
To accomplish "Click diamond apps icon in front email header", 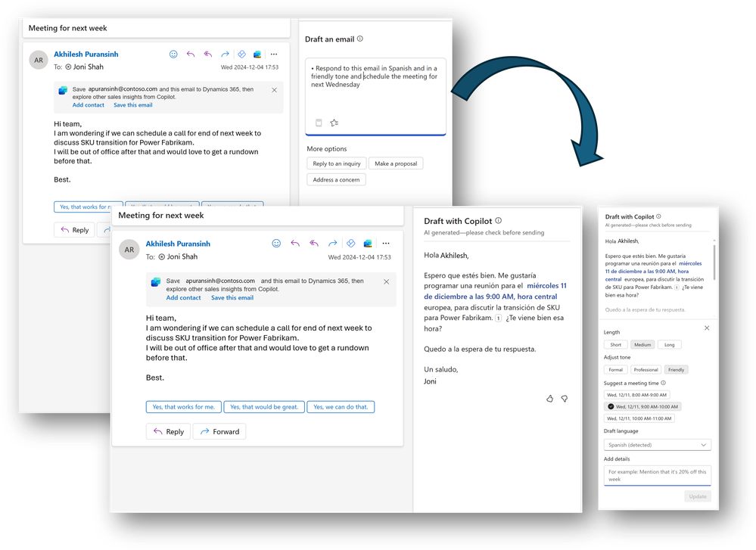I will tap(351, 244).
